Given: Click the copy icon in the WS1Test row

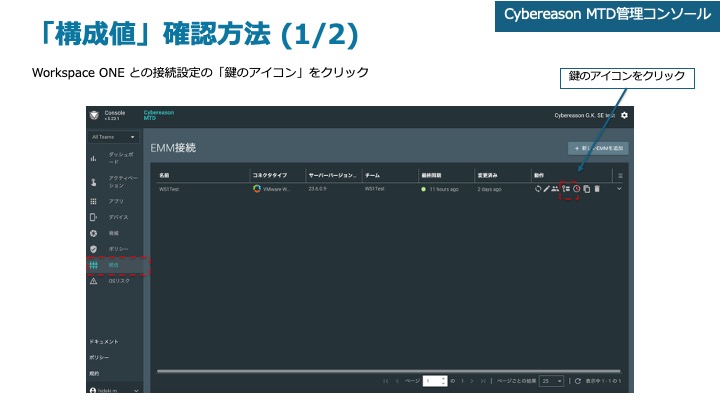Looking at the screenshot, I should coord(586,189).
